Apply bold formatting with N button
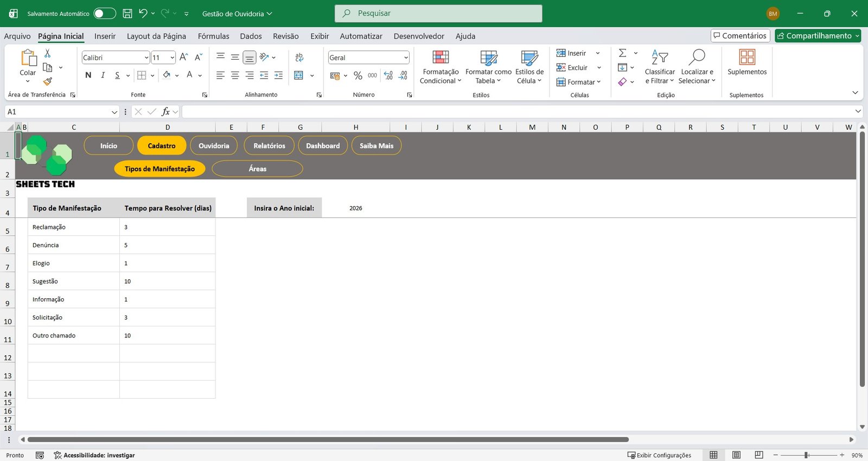This screenshot has height=461, width=868. tap(88, 75)
